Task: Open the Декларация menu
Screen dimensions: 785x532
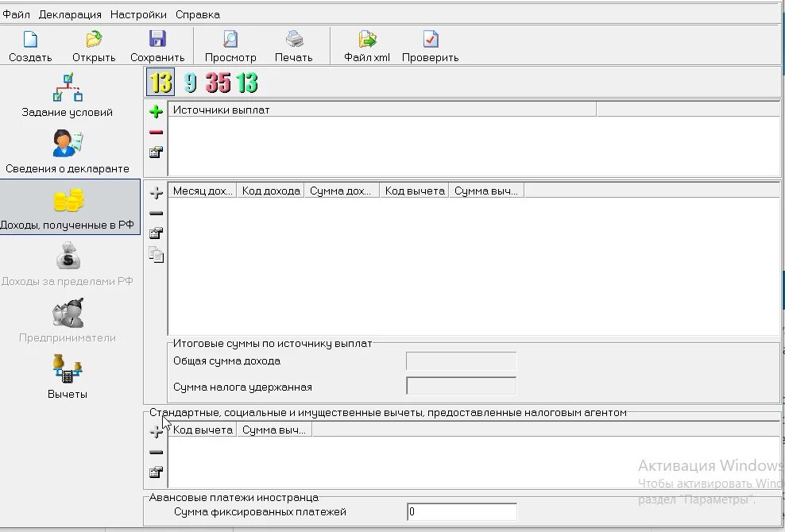Action: (70, 14)
